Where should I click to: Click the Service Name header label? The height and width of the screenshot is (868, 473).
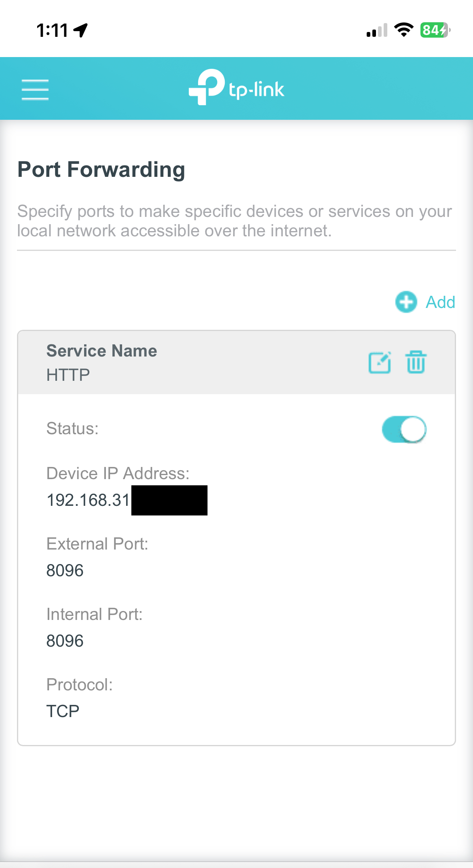pos(102,351)
